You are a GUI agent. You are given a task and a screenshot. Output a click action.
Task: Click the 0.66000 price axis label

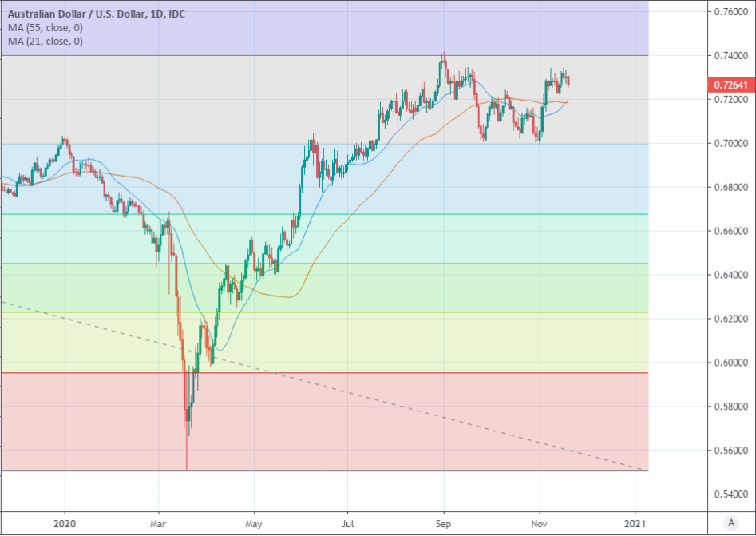tap(730, 232)
